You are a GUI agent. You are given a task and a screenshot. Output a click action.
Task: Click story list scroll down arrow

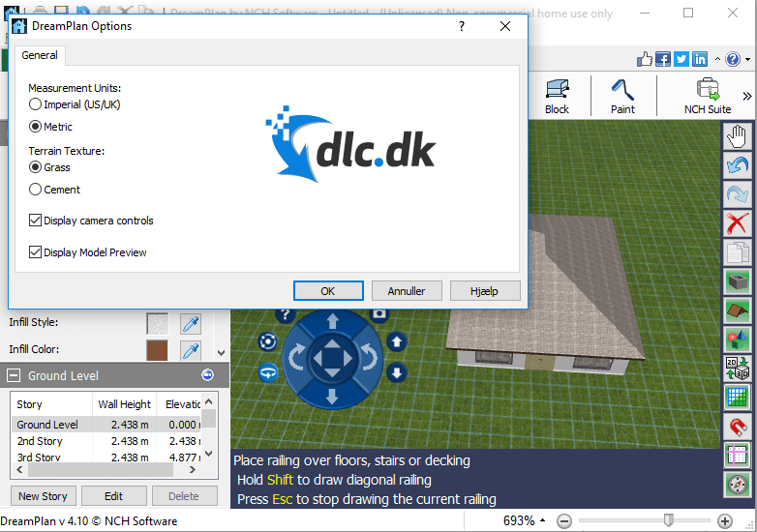click(208, 454)
